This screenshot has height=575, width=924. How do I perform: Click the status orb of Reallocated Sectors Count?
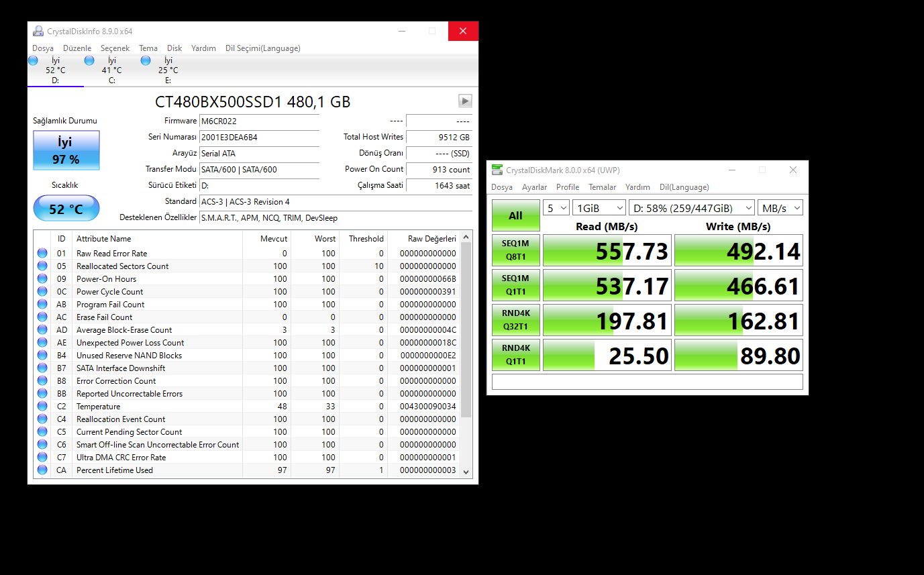(x=42, y=266)
